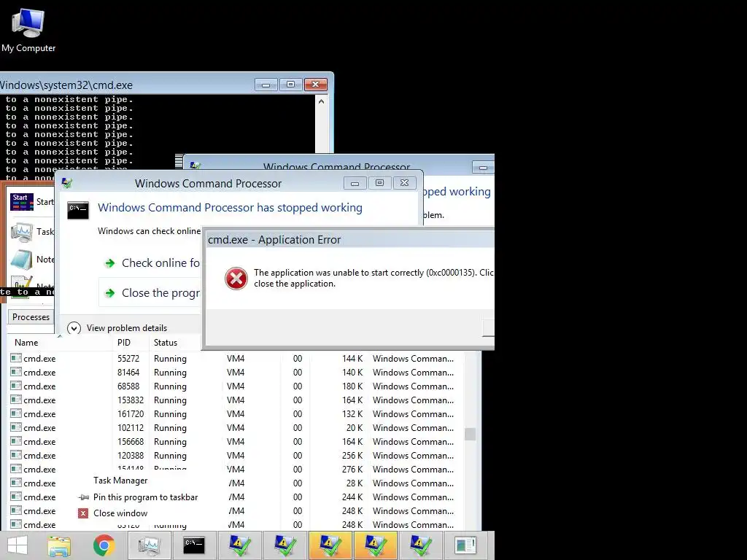Choose Close window from jump list
The width and height of the screenshot is (747, 560).
[x=120, y=513]
